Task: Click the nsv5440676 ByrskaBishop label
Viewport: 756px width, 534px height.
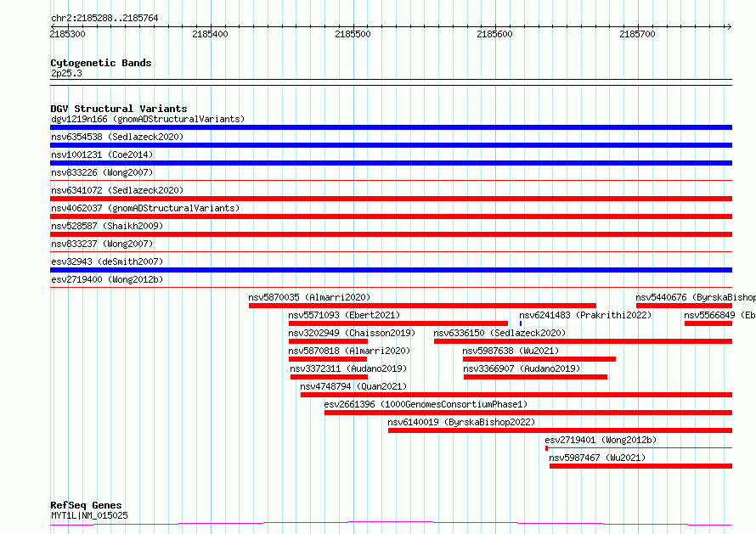Action: 696,297
